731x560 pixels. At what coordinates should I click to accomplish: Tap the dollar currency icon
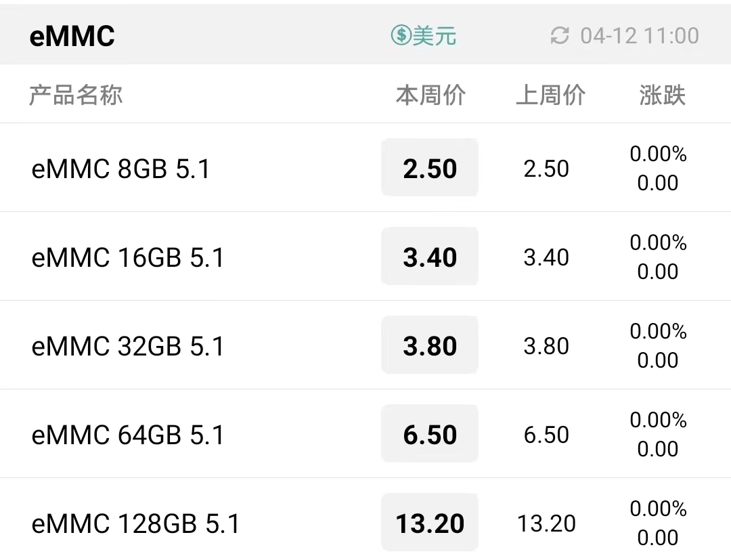401,35
